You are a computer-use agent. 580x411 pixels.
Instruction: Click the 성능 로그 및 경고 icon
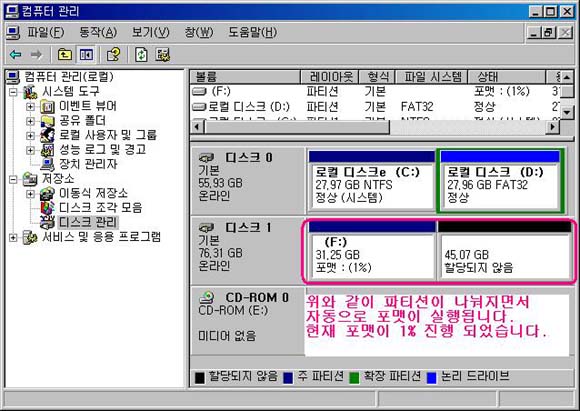tap(47, 150)
